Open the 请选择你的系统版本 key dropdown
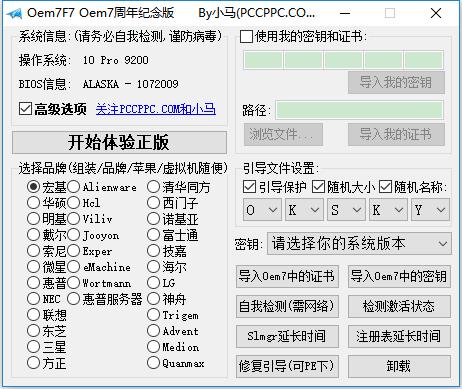Screen dimensions: 462x389 point(359,243)
